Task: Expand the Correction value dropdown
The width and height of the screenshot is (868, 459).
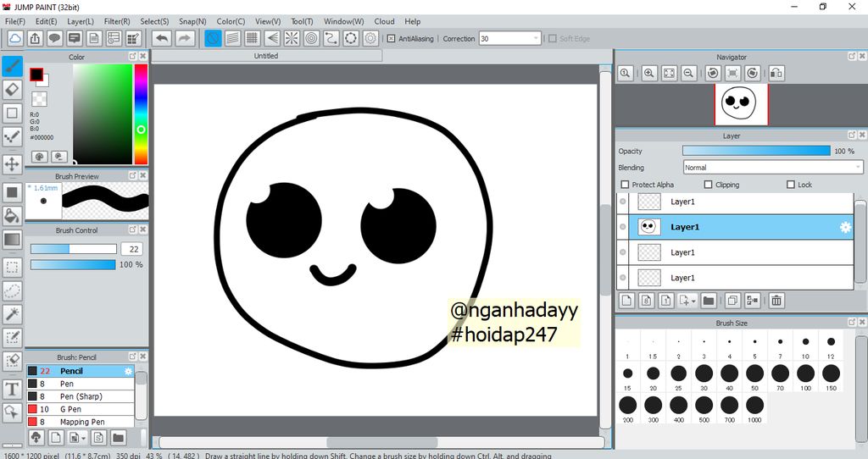Action: coord(536,38)
